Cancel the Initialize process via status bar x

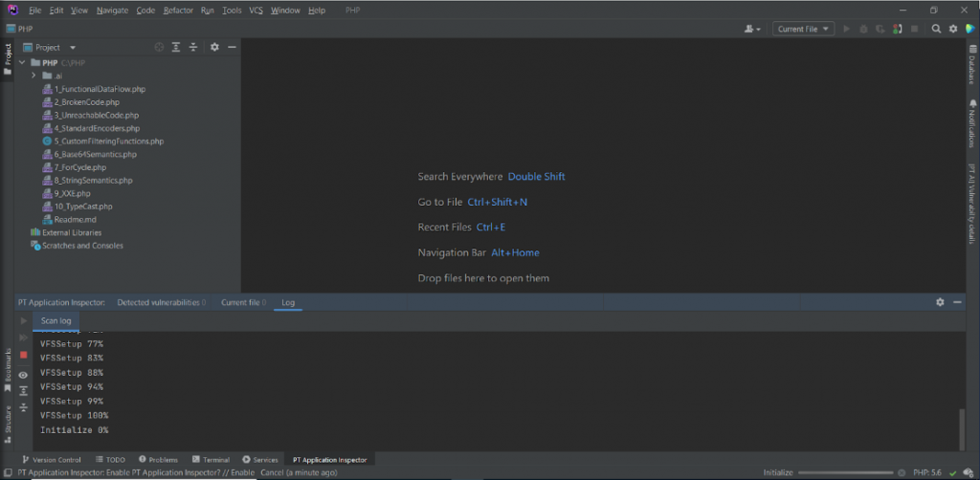pyautogui.click(x=902, y=472)
